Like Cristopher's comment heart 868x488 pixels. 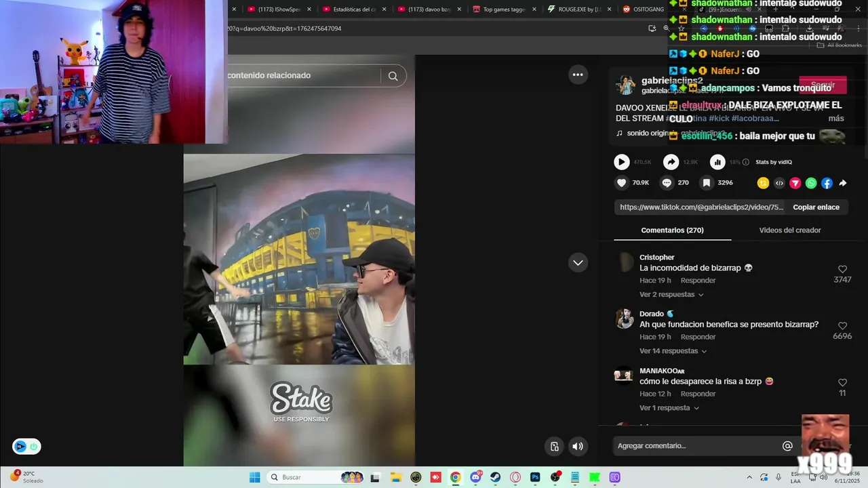coord(842,269)
